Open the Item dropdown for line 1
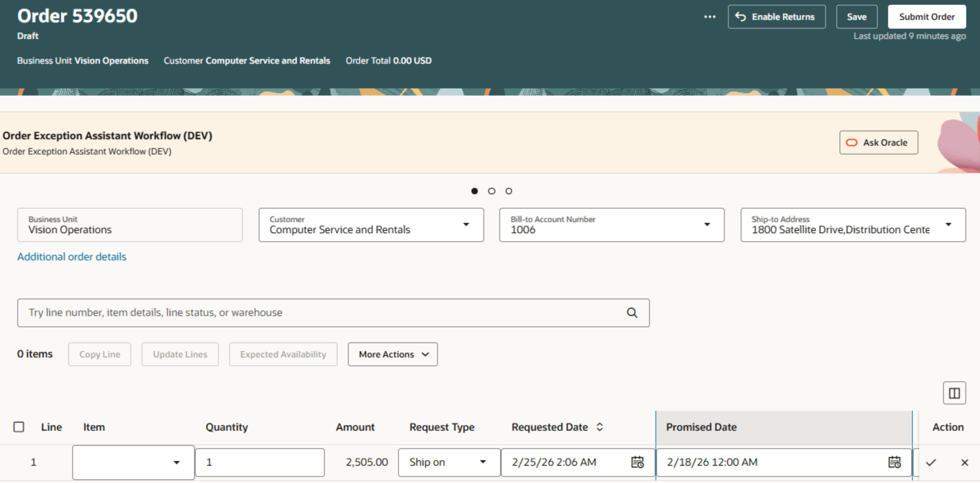The height and width of the screenshot is (483, 980). 176,463
